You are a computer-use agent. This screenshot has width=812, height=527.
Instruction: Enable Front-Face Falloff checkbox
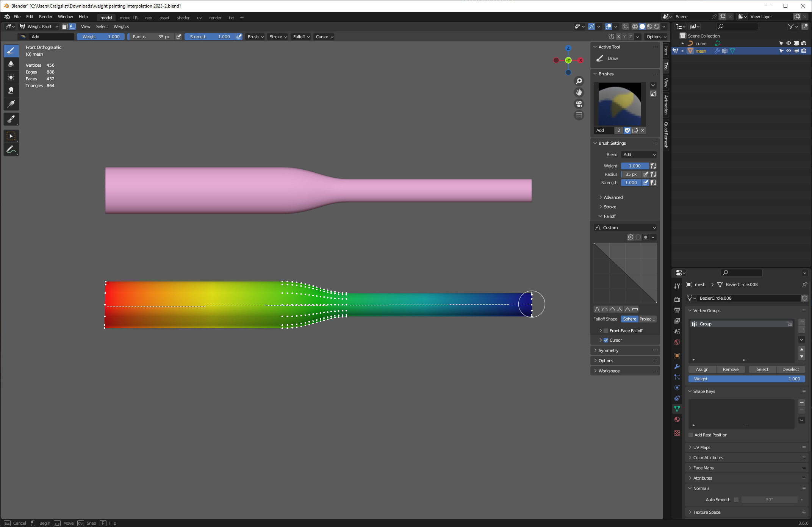(606, 331)
